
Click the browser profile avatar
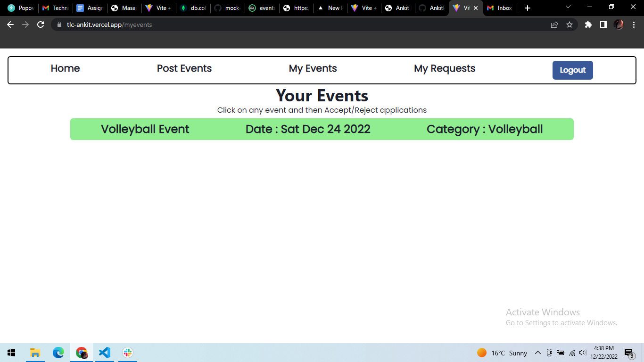619,24
